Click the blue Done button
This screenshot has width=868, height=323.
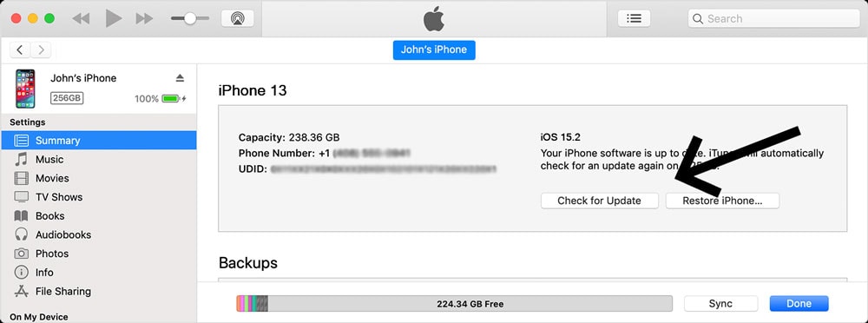point(799,304)
